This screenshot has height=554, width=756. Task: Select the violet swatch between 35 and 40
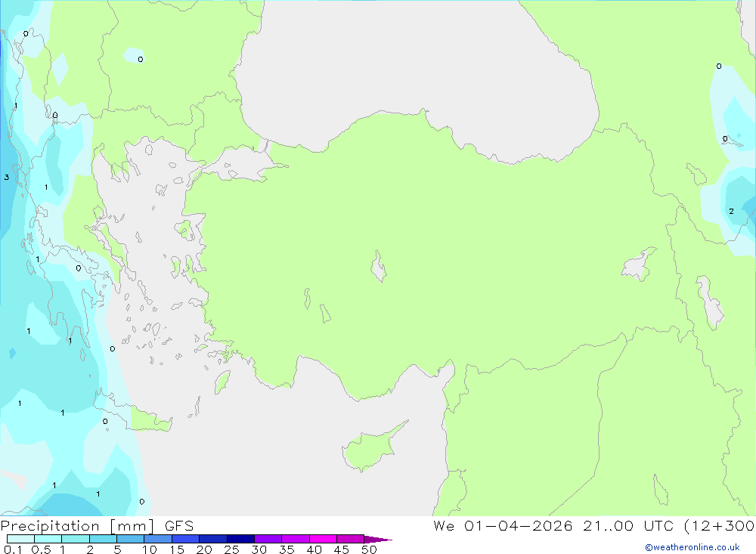(x=296, y=539)
